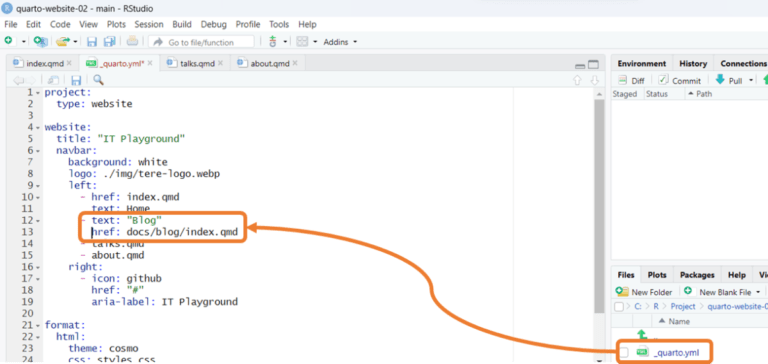This screenshot has height=364, width=768.
Task: Click the Git Pull button
Action: (729, 81)
